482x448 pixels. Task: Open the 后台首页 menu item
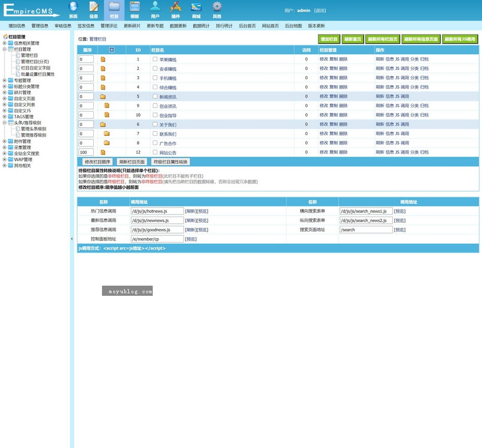coord(248,26)
